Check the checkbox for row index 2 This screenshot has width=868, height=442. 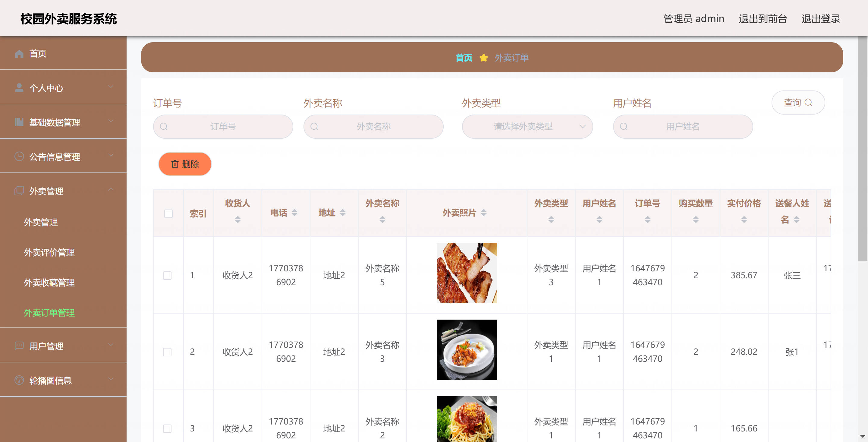(167, 352)
